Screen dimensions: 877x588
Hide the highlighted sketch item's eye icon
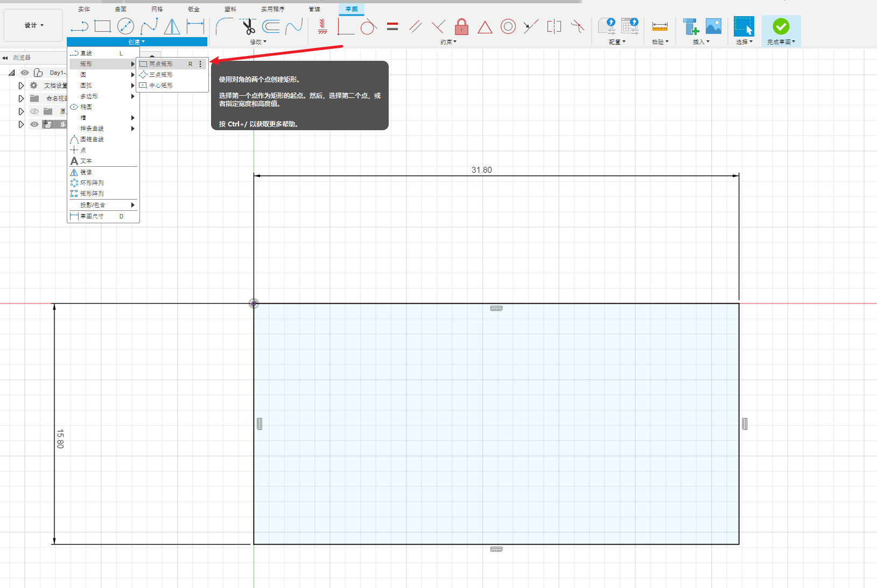pos(34,124)
